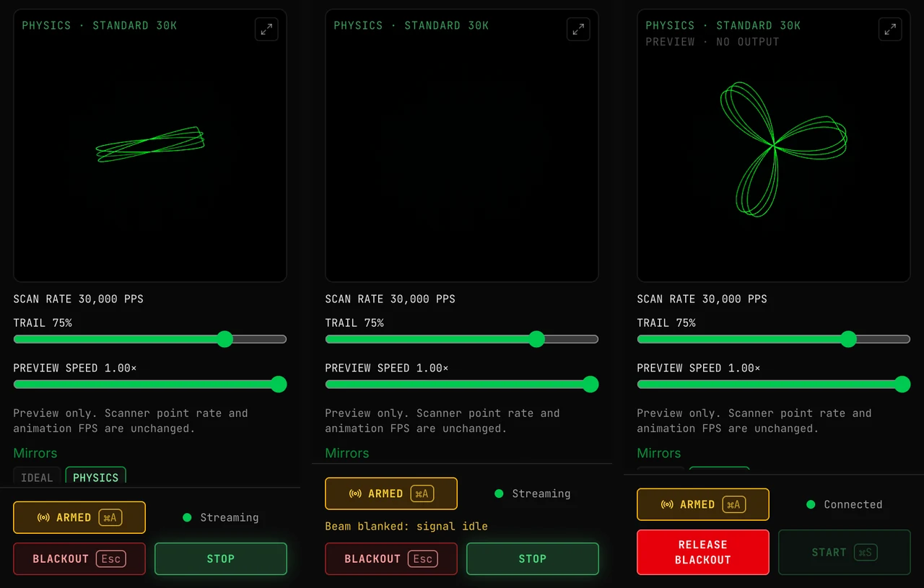This screenshot has width=924, height=588.
Task: Click the "Beam blanked: signal idle" message
Action: (x=406, y=527)
